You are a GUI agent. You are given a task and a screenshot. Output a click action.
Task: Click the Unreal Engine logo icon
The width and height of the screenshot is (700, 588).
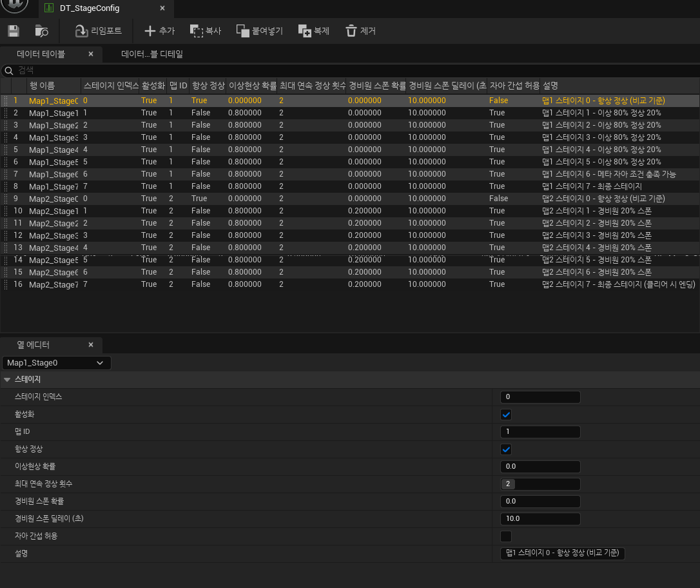point(15,5)
